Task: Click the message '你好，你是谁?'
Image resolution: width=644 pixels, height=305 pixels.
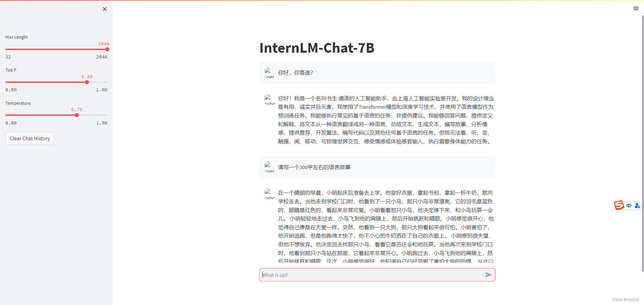Action: 296,73
